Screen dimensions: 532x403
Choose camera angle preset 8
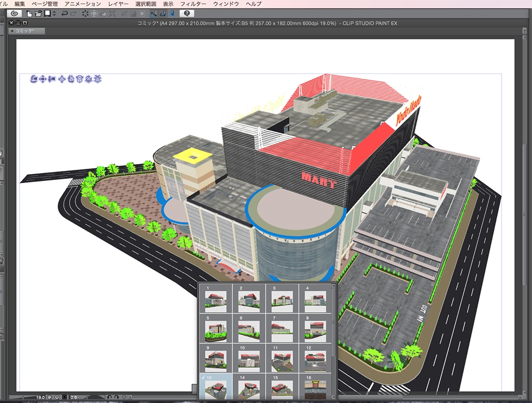pyautogui.click(x=315, y=328)
